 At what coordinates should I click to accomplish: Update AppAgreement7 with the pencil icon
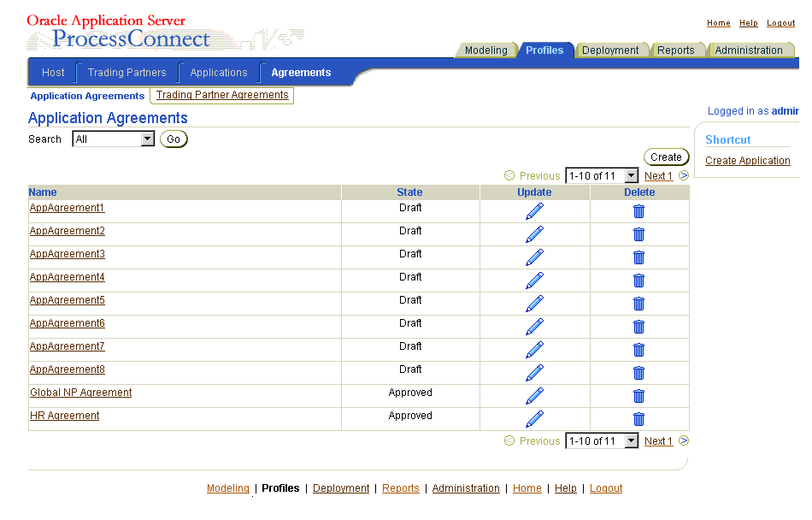point(534,350)
